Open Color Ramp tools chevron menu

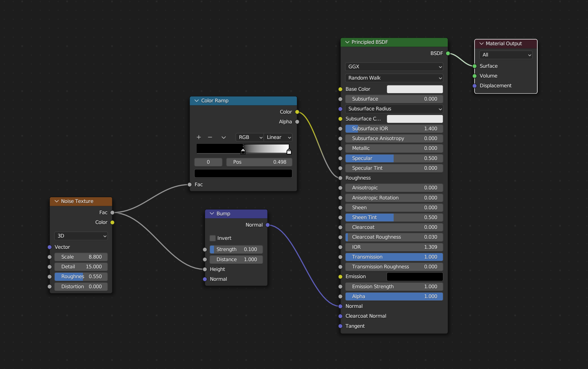pos(223,138)
